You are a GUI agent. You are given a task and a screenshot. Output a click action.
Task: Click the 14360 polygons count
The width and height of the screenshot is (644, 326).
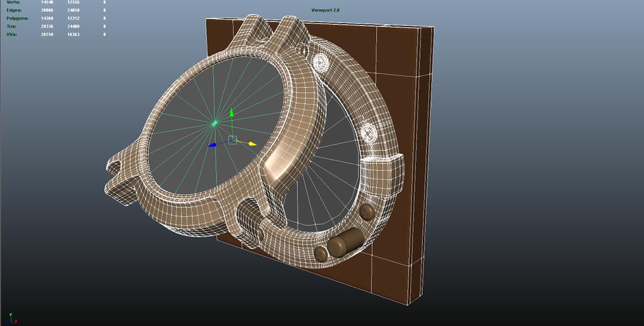[47, 18]
